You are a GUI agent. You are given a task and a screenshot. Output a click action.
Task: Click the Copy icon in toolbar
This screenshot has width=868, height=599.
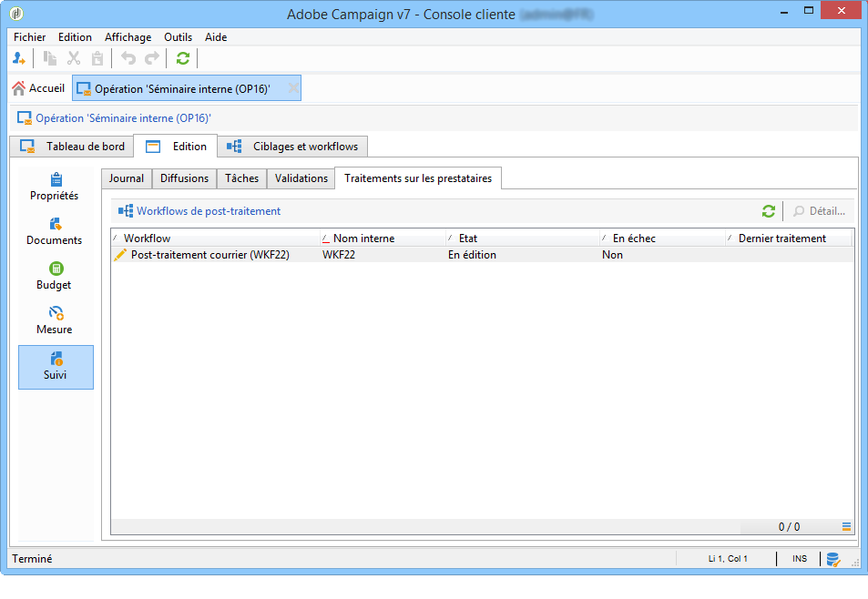pyautogui.click(x=50, y=58)
